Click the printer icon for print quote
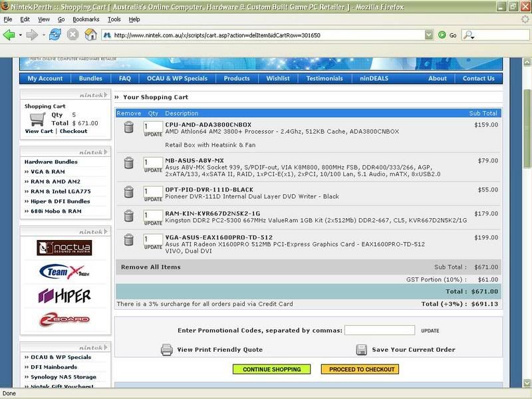 point(167,350)
